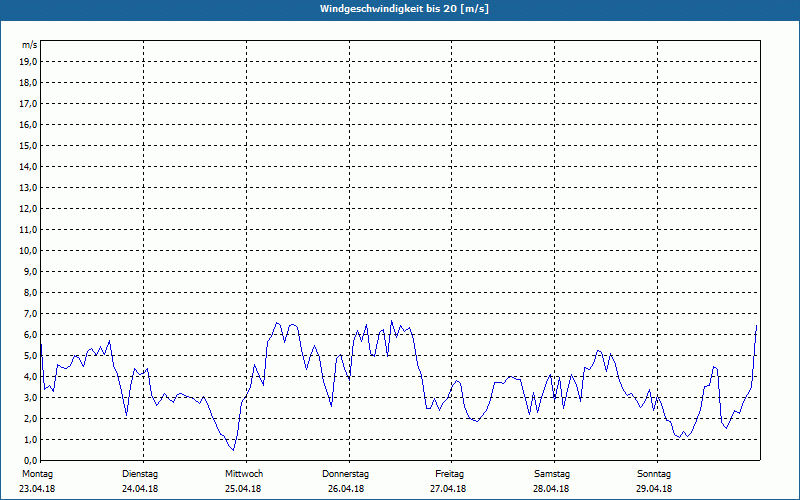Click the date 24.04.18

(140, 488)
